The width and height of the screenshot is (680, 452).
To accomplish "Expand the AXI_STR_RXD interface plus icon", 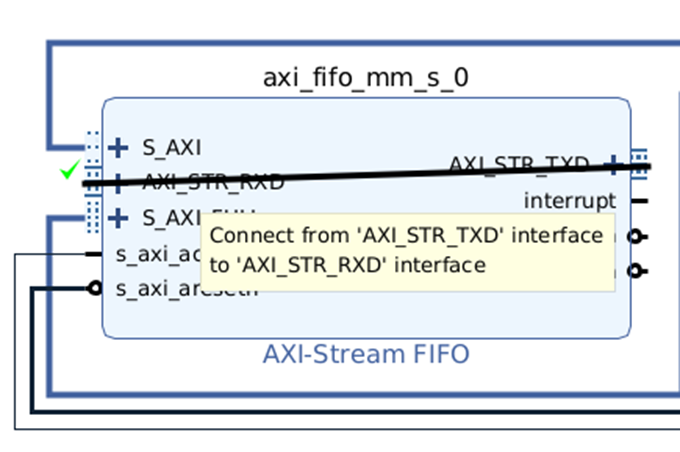I will tap(118, 183).
